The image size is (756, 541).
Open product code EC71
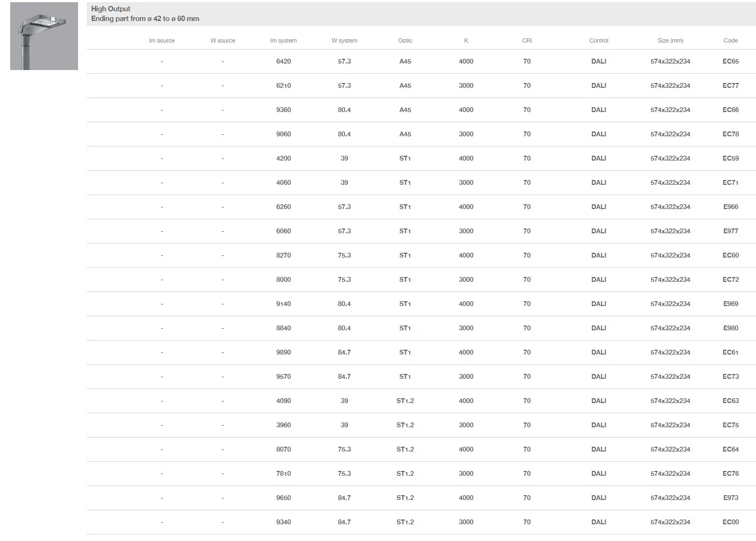point(730,183)
